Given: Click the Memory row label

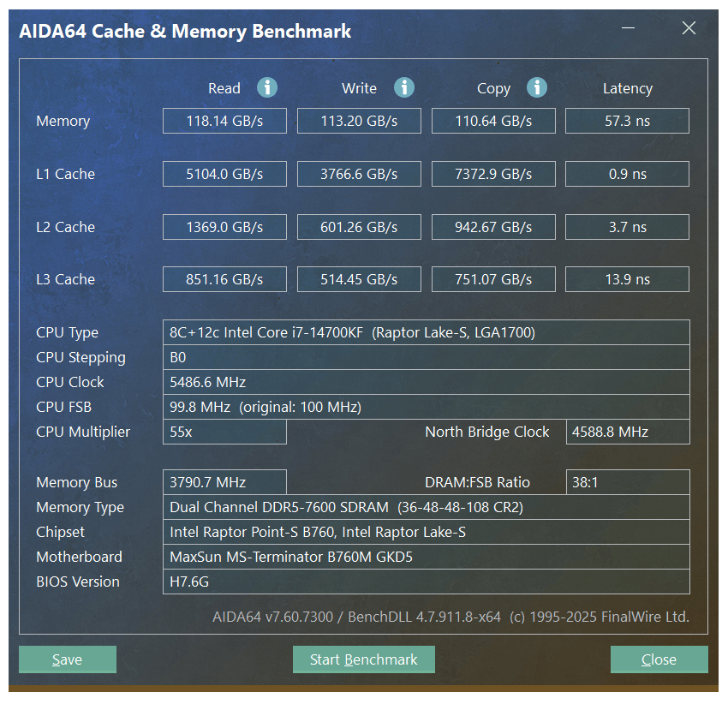Looking at the screenshot, I should click(x=63, y=122).
